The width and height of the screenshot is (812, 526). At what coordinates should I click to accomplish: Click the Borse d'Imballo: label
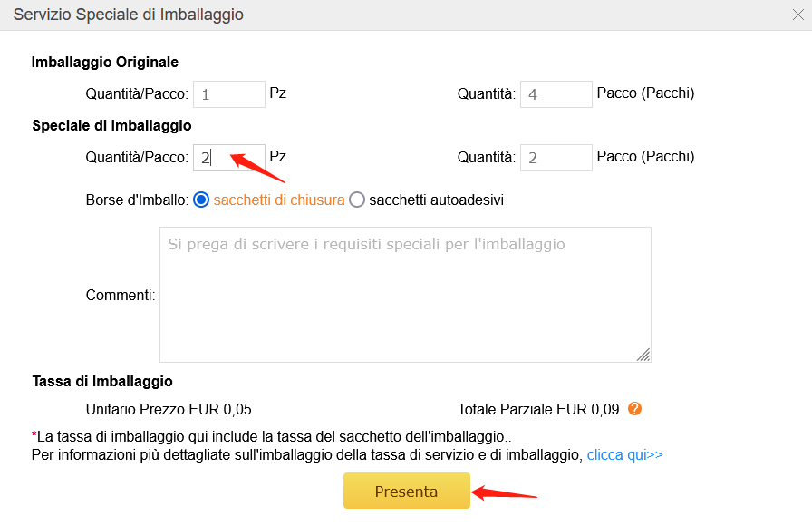click(x=137, y=200)
